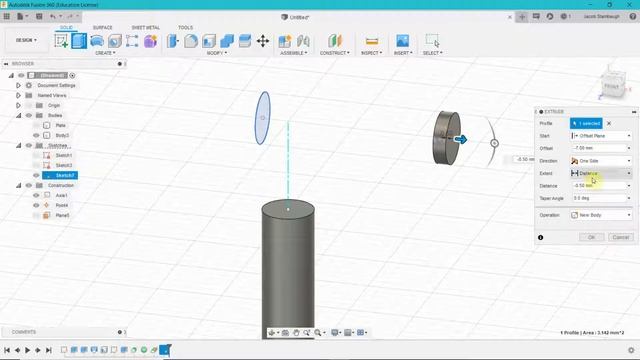Select the Hole tool
This screenshot has width=640, height=360.
(x=115, y=41)
